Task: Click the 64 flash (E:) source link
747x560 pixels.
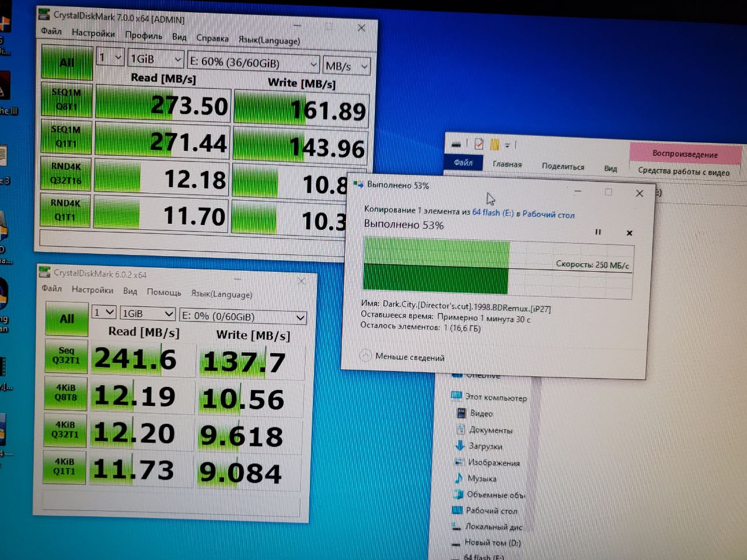Action: (x=493, y=212)
